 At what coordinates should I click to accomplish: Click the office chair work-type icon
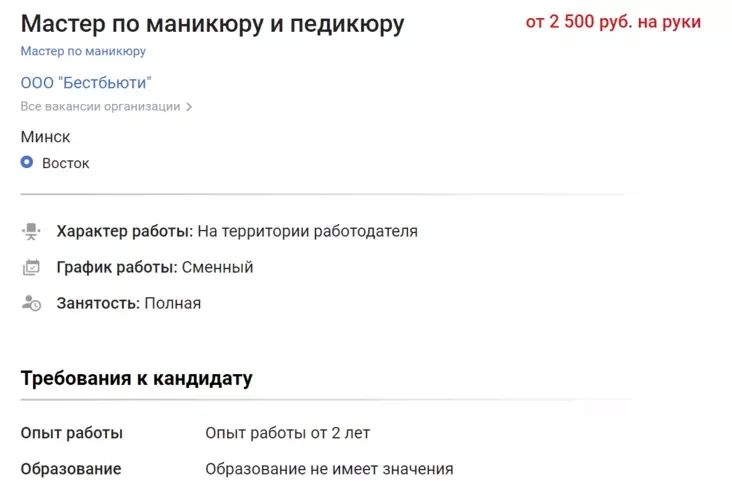(31, 232)
